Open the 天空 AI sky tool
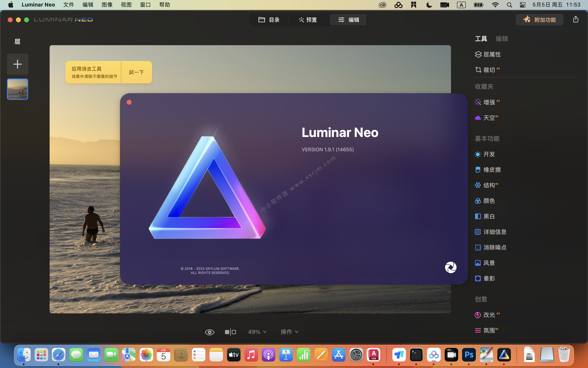The image size is (588, 368). tap(487, 118)
